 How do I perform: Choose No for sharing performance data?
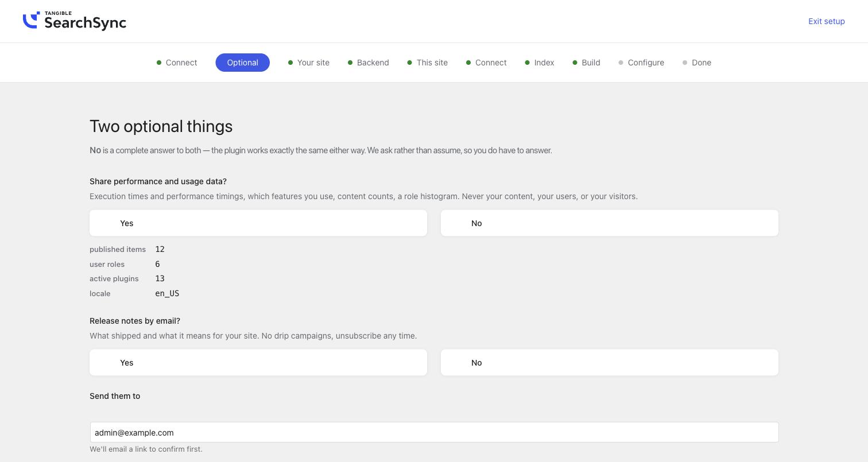(610, 223)
